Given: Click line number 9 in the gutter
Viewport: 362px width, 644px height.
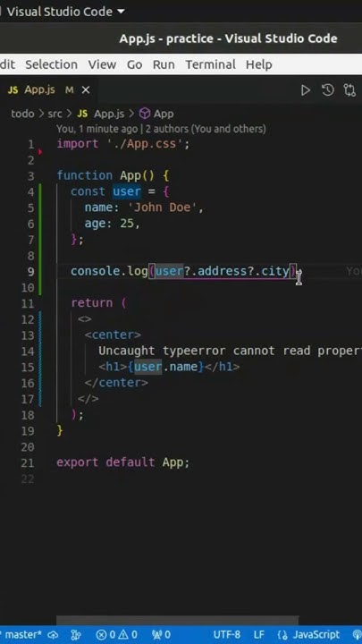Looking at the screenshot, I should (x=30, y=272).
